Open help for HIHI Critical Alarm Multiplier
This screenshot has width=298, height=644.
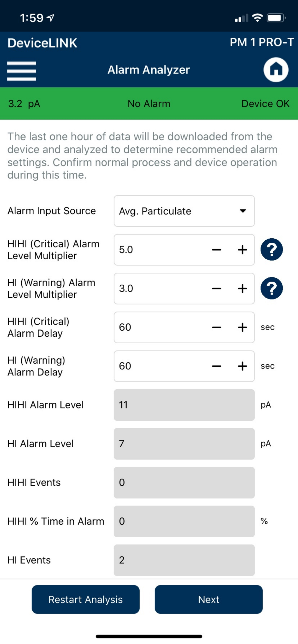tap(271, 249)
